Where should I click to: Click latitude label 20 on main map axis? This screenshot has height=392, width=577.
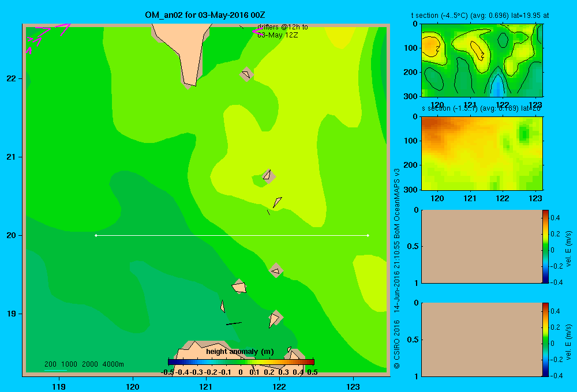[x=12, y=235]
